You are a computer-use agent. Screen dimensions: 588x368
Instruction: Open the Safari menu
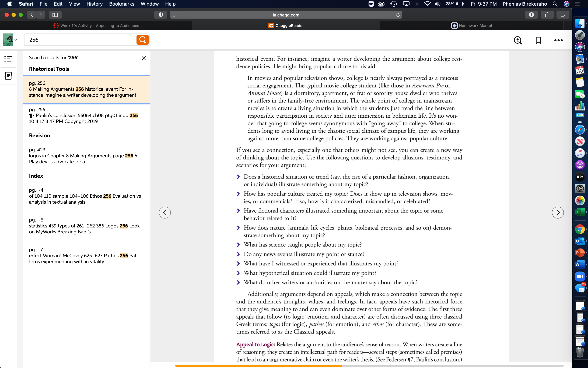pos(26,4)
